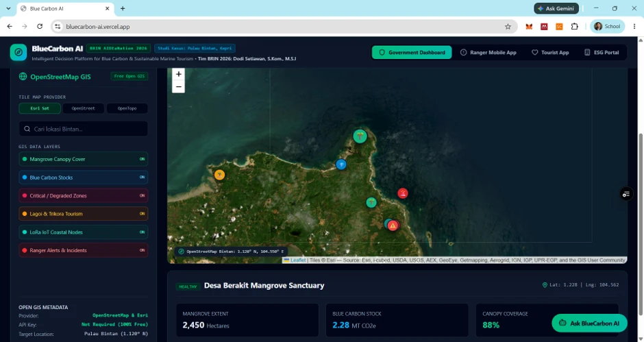
Task: Zoom in on the map
Action: coord(178,74)
